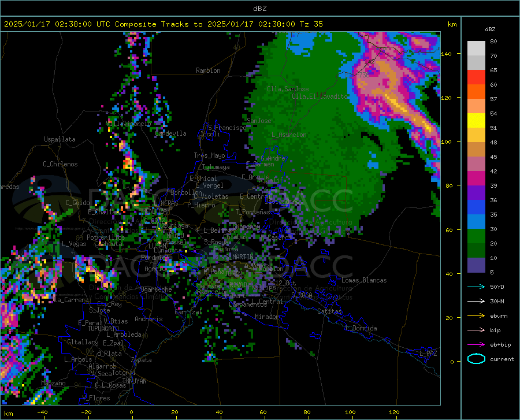Screen dimensions: 520x420
Task: Click the Manzano place label
Action: pyautogui.click(x=53, y=383)
